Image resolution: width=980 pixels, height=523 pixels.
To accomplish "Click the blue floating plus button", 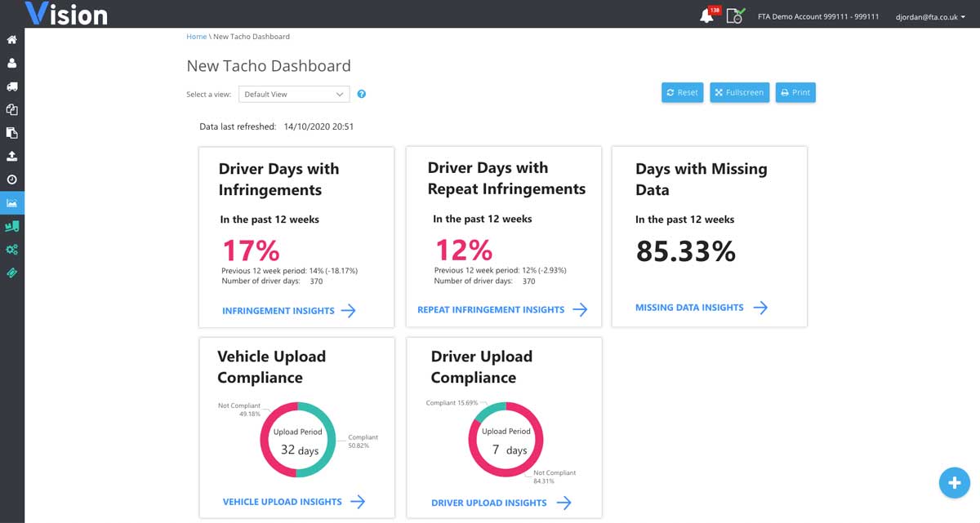I will point(954,482).
